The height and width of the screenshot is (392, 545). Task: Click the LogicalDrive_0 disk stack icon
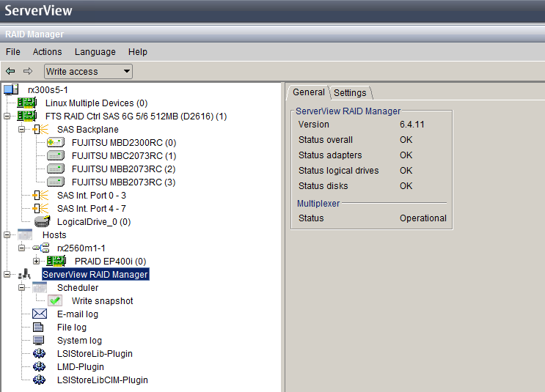pos(43,221)
